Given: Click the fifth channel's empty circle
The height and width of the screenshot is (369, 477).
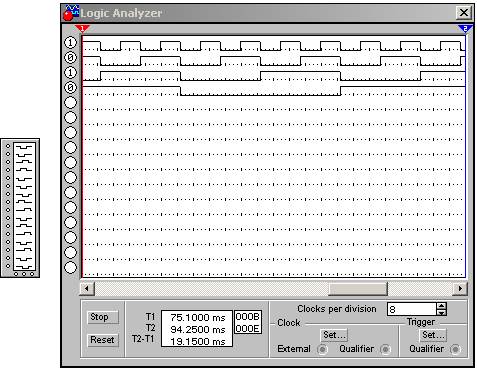Looking at the screenshot, I should pyautogui.click(x=70, y=103).
